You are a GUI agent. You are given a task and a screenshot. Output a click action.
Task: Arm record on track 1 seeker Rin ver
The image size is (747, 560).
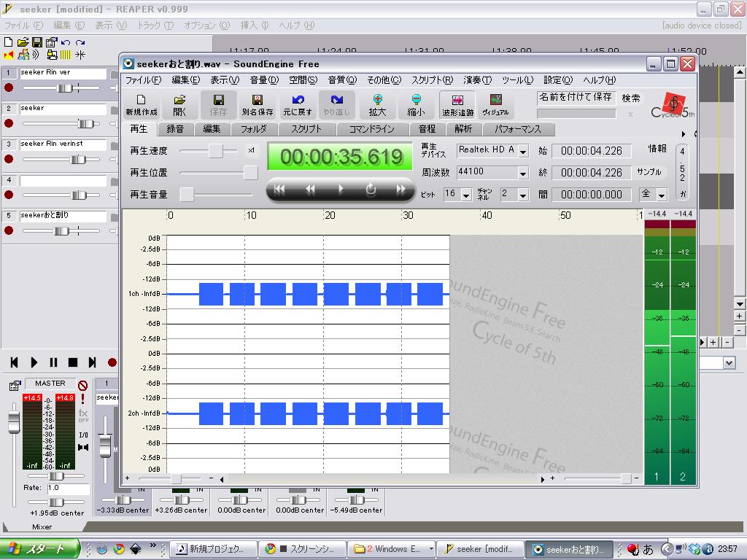(x=9, y=87)
